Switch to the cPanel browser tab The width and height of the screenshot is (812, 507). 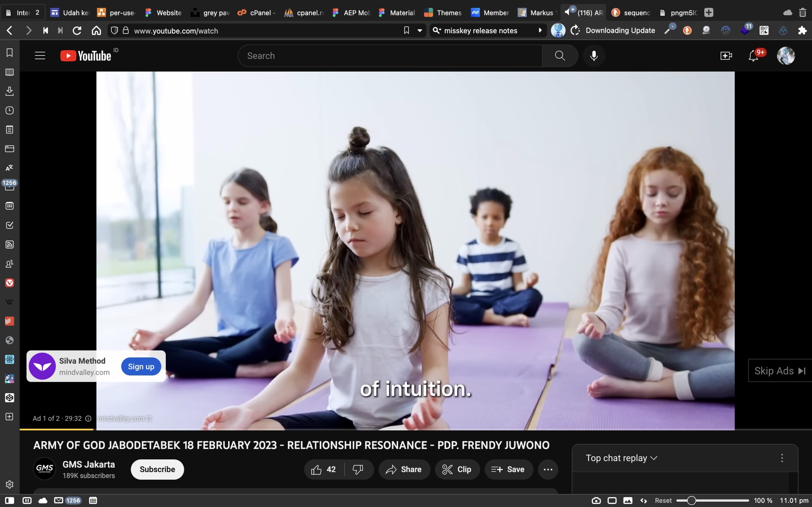click(257, 13)
